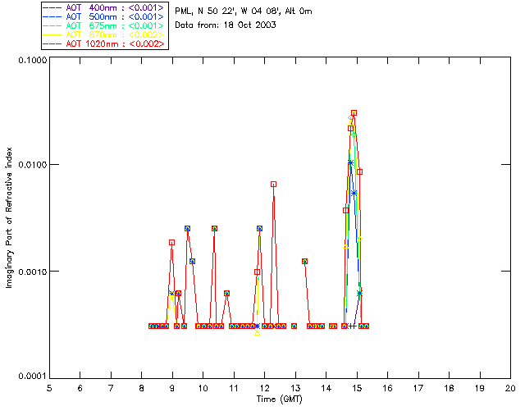Click the highest red square marker near hour 15
The width and height of the screenshot is (525, 420).
(x=354, y=113)
